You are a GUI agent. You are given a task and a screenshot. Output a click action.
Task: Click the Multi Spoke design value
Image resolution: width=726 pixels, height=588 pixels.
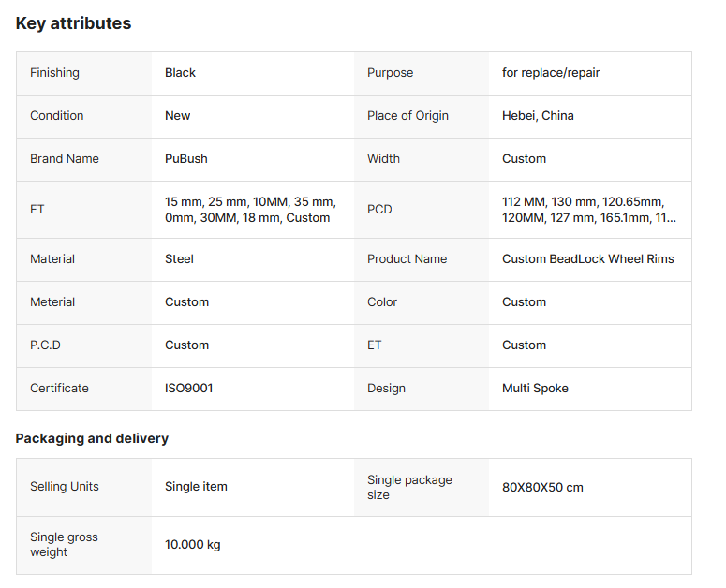[x=535, y=389]
